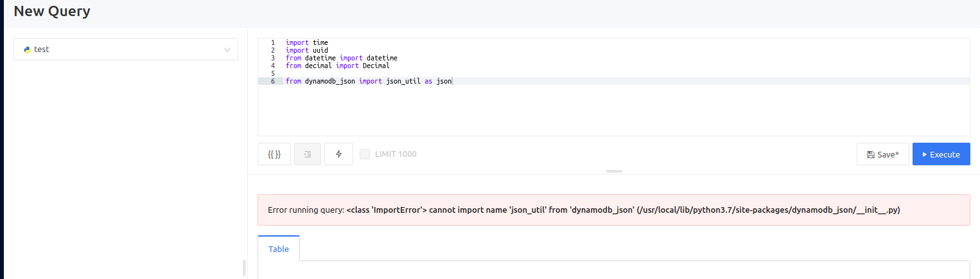Screen dimensions: 980x279
Task: Click the Python icon beside test data source
Action: coord(28,50)
